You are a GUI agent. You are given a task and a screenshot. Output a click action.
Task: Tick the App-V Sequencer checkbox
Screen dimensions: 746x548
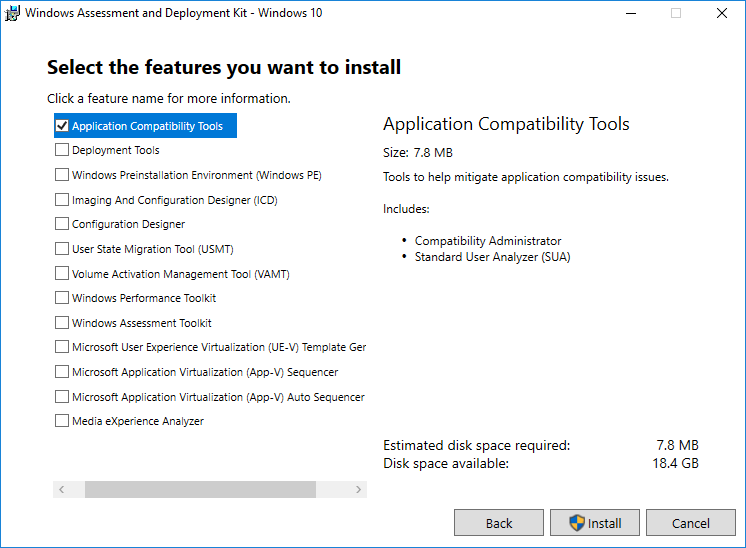(62, 372)
